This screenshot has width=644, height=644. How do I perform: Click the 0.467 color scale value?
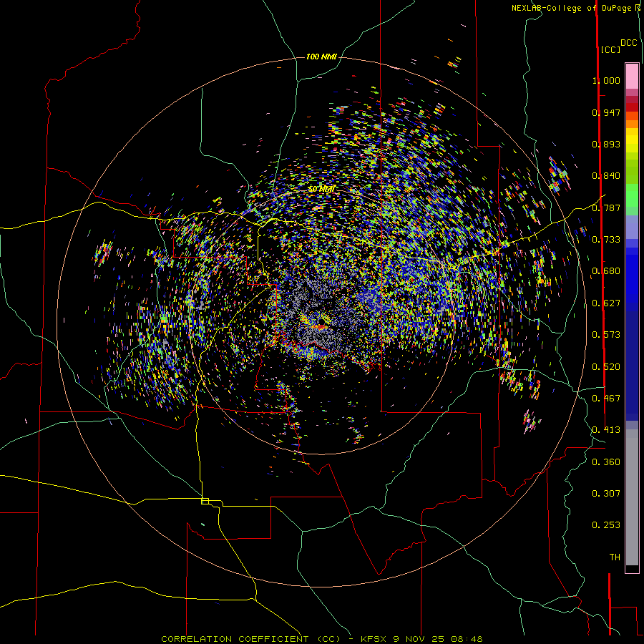(x=606, y=399)
